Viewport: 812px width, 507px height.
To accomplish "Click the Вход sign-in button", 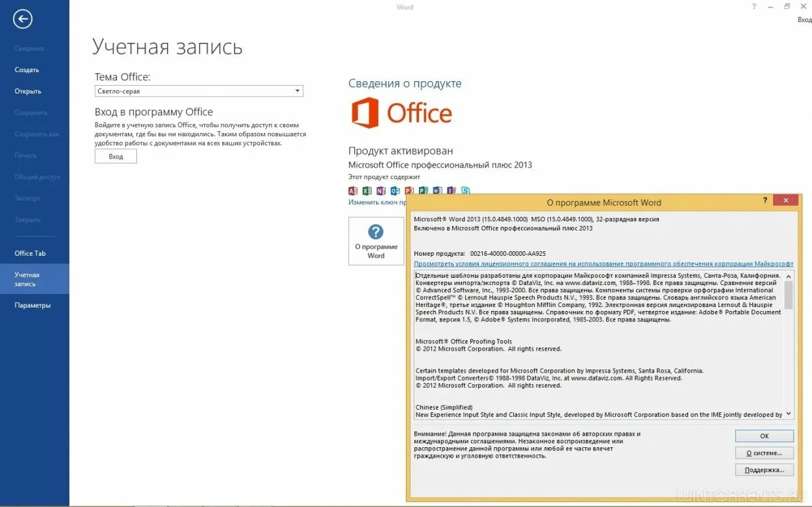I will 116,156.
